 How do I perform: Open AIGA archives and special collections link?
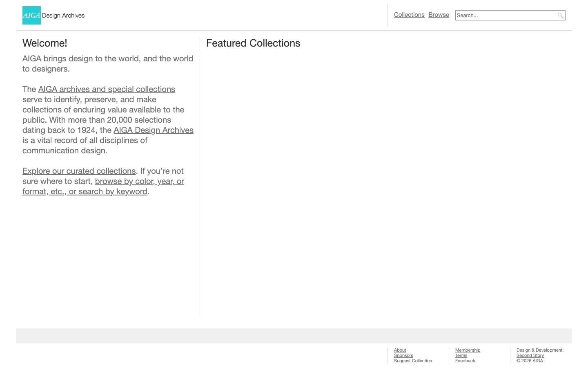107,89
